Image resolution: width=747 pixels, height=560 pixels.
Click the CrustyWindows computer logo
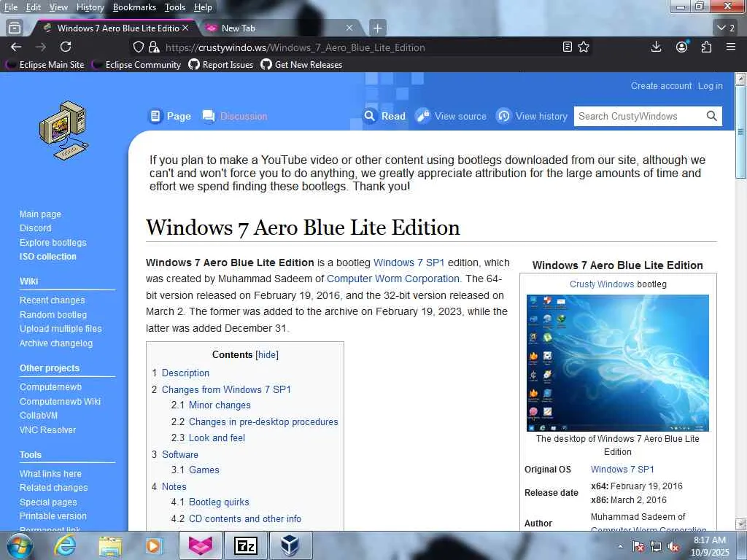[x=63, y=130]
